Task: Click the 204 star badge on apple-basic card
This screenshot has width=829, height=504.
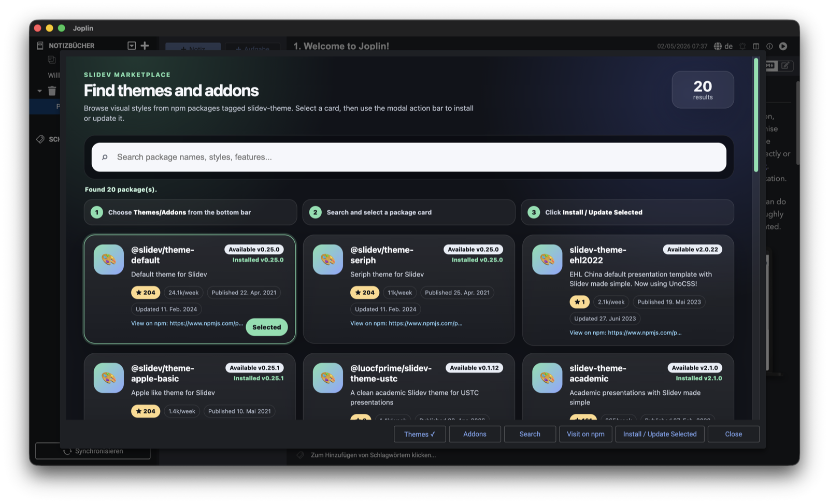Action: click(x=146, y=411)
